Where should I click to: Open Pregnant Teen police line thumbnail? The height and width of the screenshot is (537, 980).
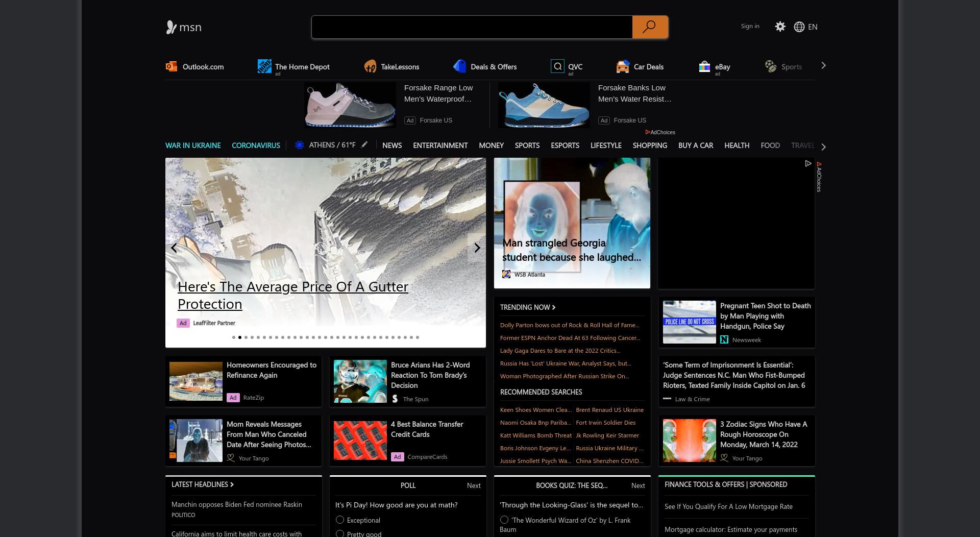pos(690,322)
